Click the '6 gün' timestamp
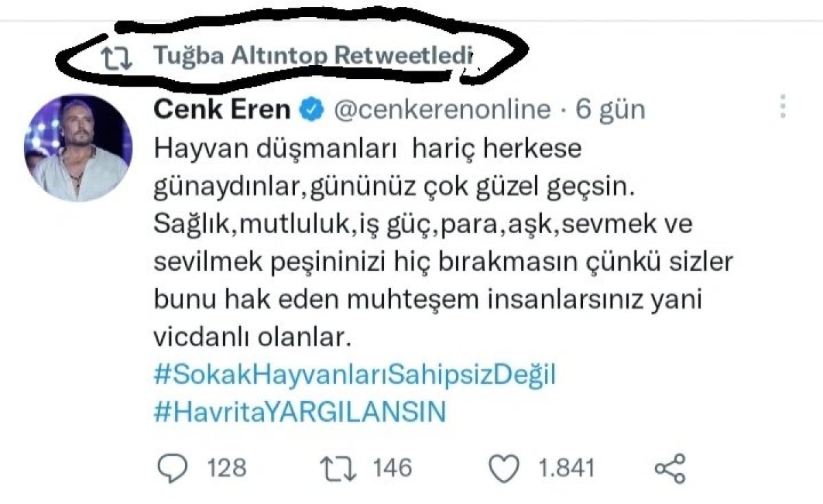The width and height of the screenshot is (823, 504). (x=610, y=110)
